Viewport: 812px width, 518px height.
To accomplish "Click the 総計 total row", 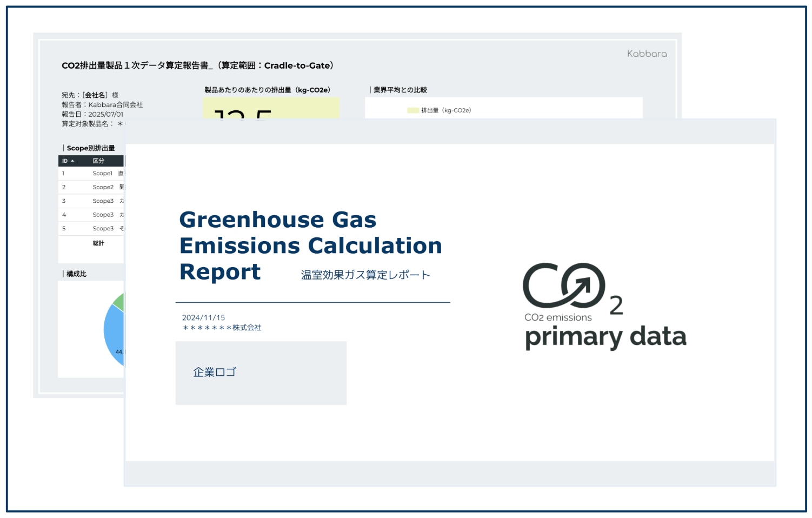I will (x=98, y=243).
